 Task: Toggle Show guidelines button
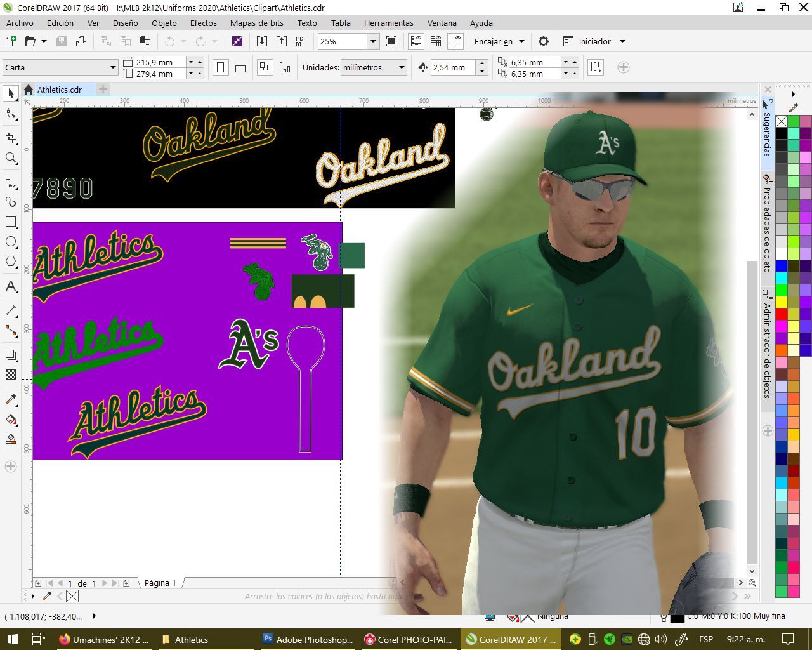point(455,41)
